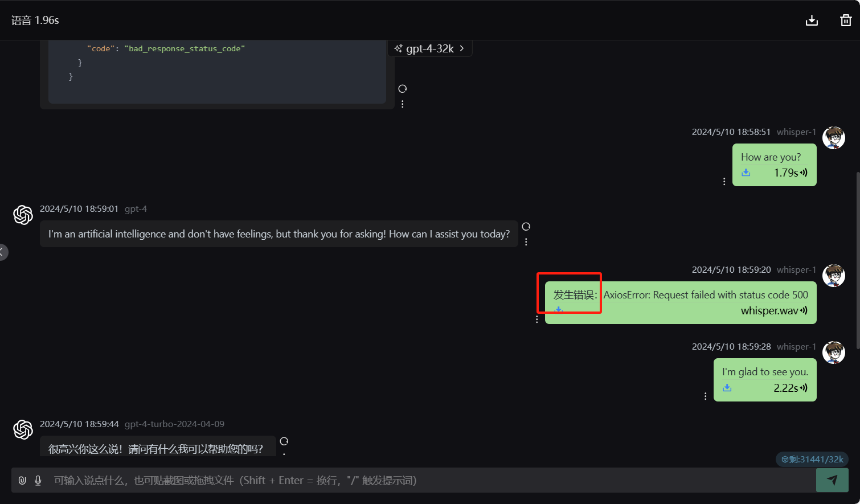Play the 'How are you?' 1.79s audio
860x504 pixels.
pyautogui.click(x=804, y=173)
